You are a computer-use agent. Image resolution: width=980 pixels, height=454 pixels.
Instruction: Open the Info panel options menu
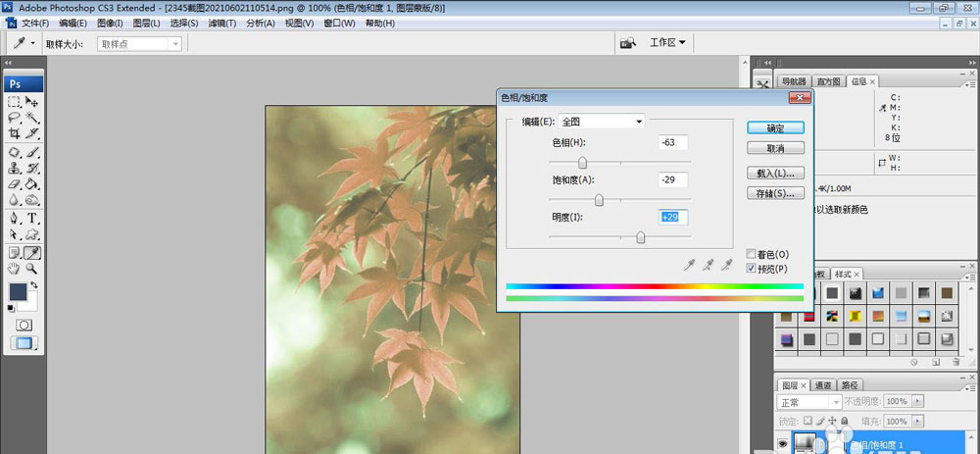click(x=969, y=83)
